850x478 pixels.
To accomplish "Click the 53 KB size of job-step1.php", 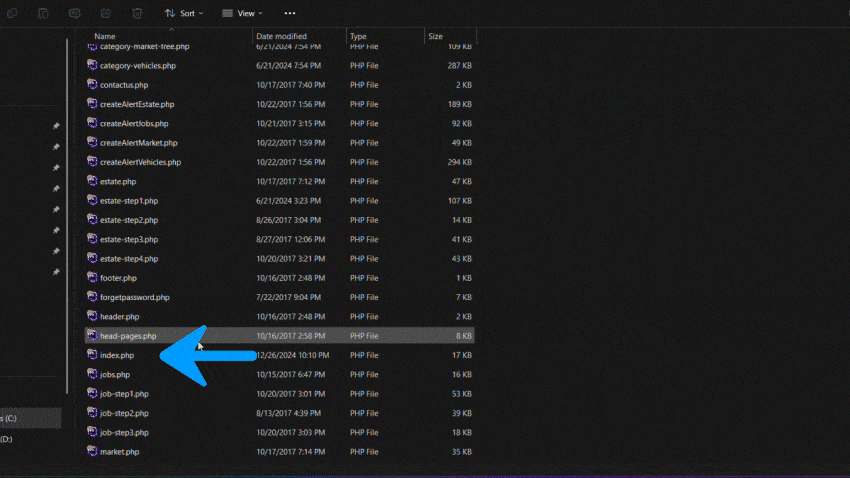I will [x=462, y=394].
